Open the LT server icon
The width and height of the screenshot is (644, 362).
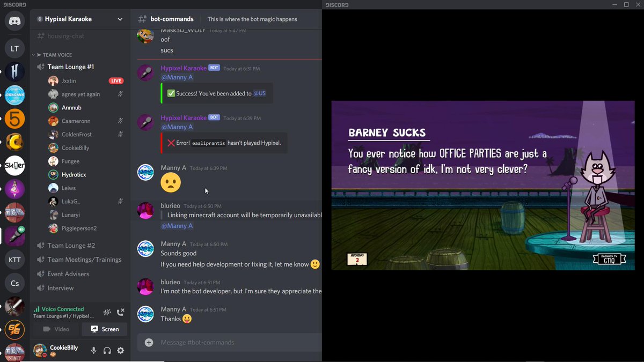coord(14,49)
